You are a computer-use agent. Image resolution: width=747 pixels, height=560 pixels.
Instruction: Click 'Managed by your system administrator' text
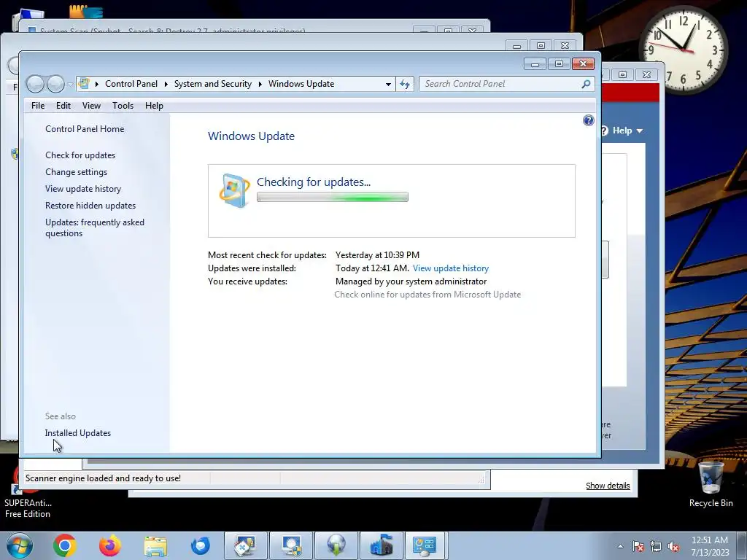pyautogui.click(x=411, y=281)
